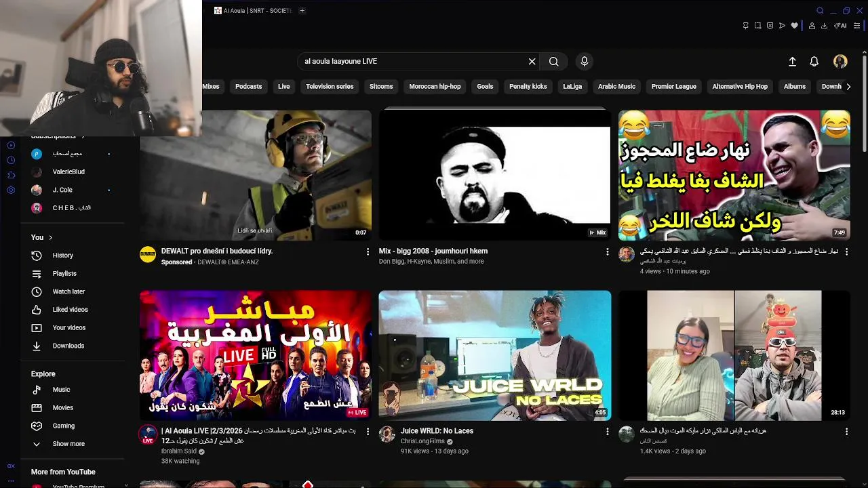Select the Premier League chip
The height and width of the screenshot is (488, 868).
point(674,87)
